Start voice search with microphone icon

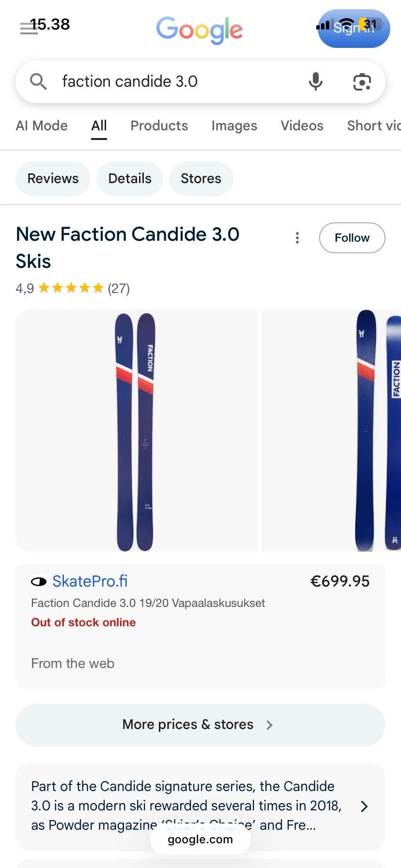(x=315, y=81)
